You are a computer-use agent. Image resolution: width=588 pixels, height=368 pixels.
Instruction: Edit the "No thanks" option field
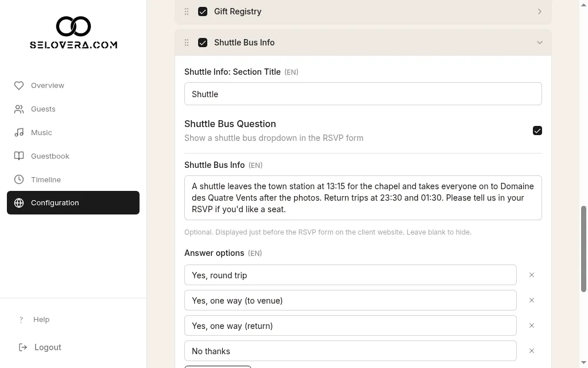click(350, 351)
